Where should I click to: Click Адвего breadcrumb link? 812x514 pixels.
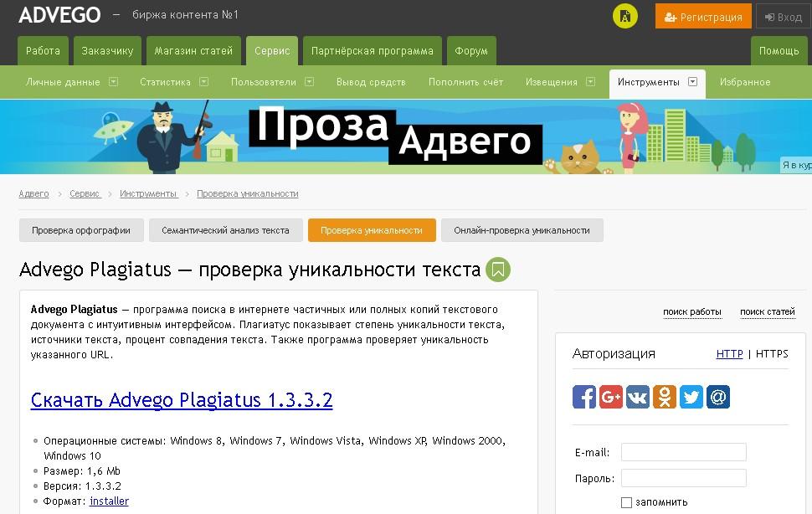[33, 193]
